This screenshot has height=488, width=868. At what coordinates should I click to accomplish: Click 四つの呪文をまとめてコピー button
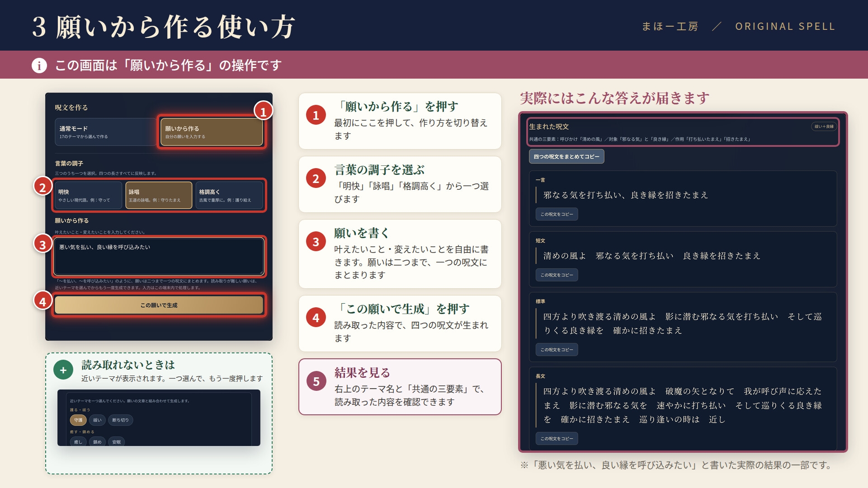pyautogui.click(x=566, y=157)
